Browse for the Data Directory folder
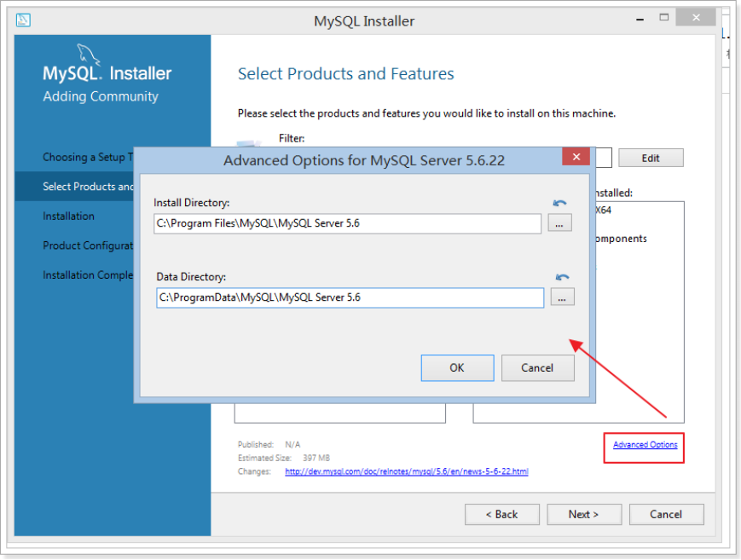The width and height of the screenshot is (741, 560). tap(562, 297)
